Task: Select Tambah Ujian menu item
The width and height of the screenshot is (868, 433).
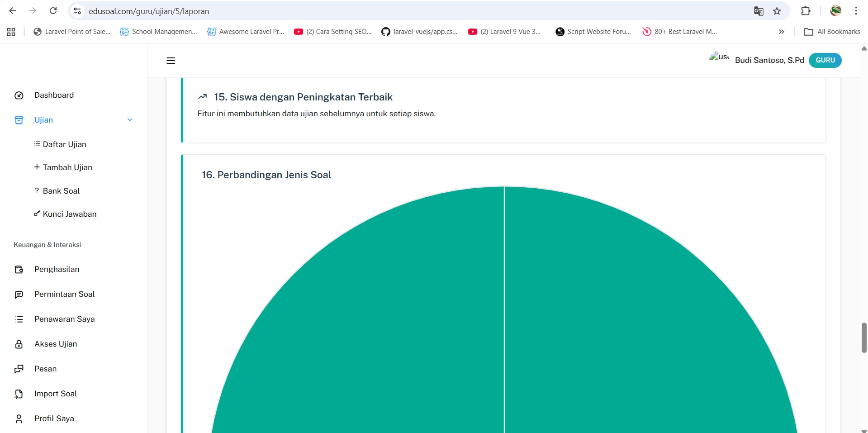Action: click(67, 167)
